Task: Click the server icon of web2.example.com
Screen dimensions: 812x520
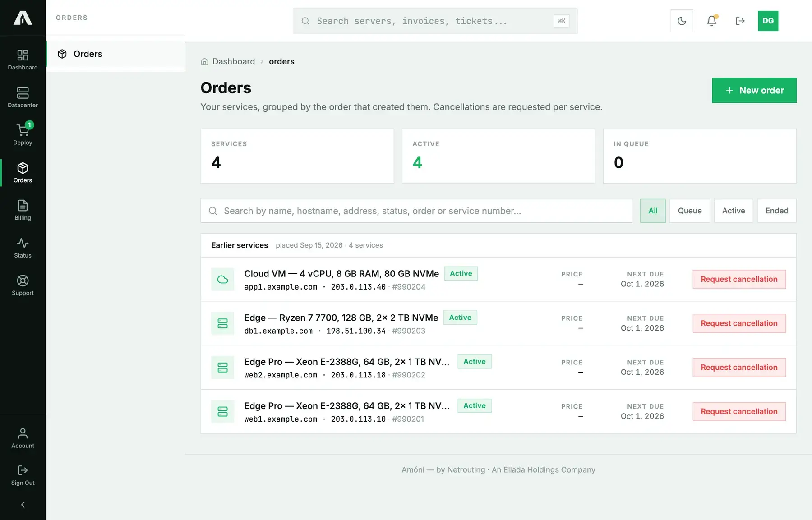Action: [x=222, y=368]
